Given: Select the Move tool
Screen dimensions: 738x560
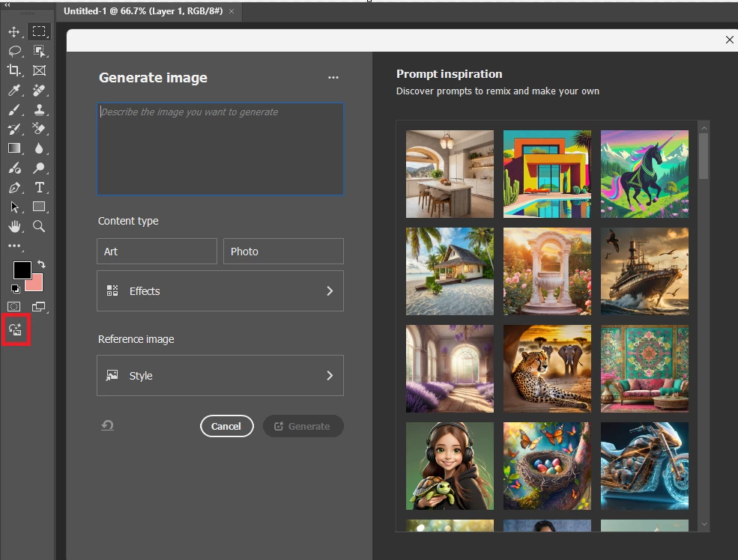Looking at the screenshot, I should tap(14, 31).
